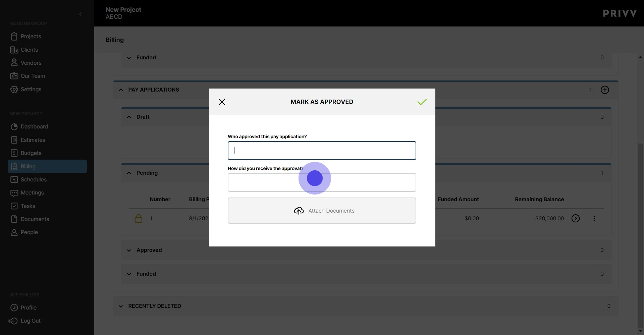Click the Tasks checkbox icon
This screenshot has height=335, width=644.
point(14,206)
